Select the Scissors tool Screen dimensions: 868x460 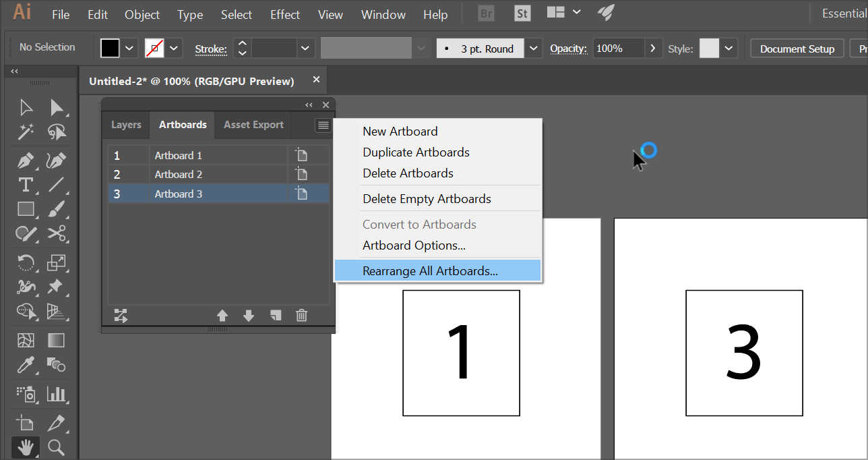pos(57,233)
